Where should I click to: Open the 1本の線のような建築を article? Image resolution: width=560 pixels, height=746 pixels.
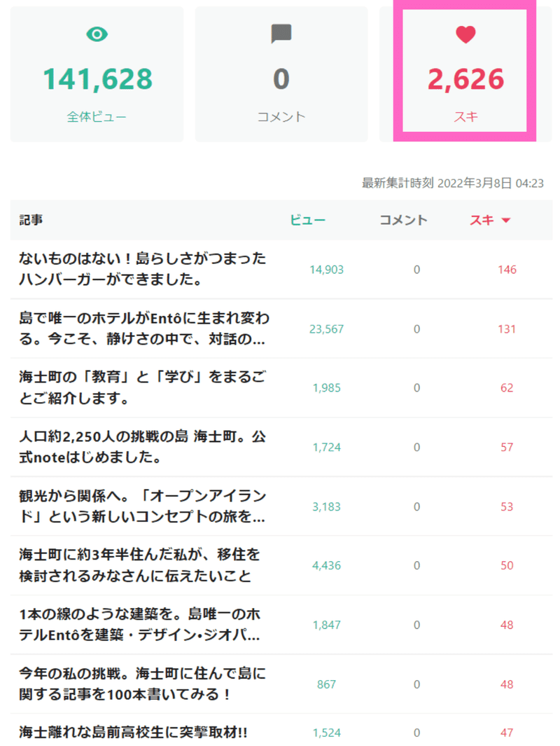pos(140,625)
